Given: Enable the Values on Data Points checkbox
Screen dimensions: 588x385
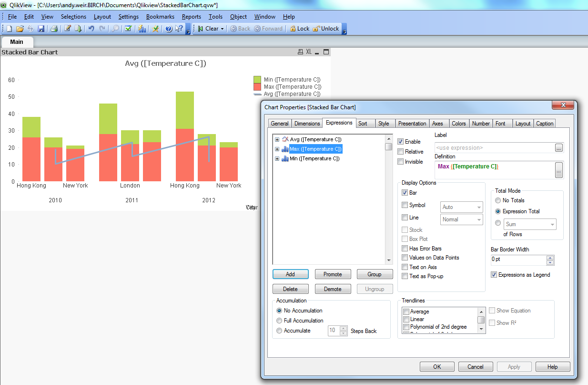Looking at the screenshot, I should pyautogui.click(x=405, y=258).
